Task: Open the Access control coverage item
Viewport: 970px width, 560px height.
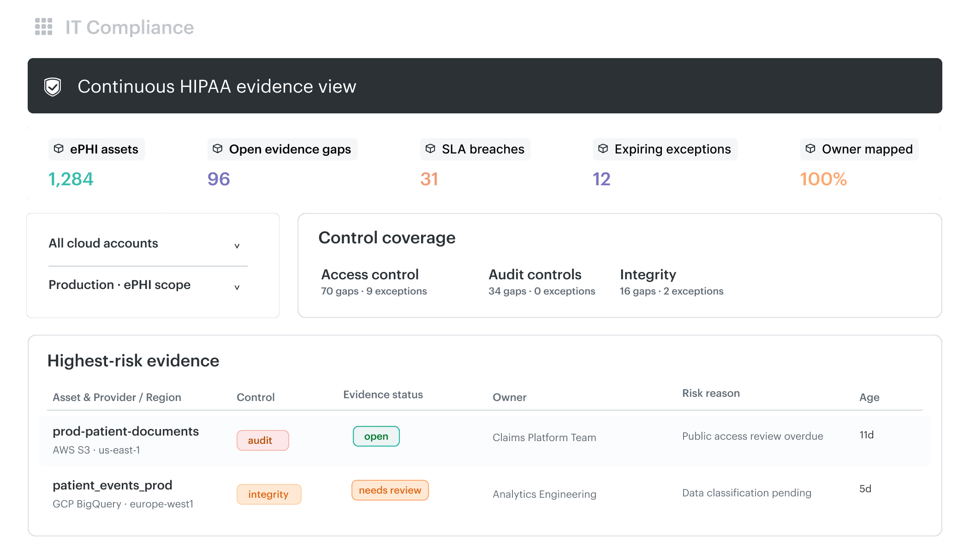Action: (374, 282)
